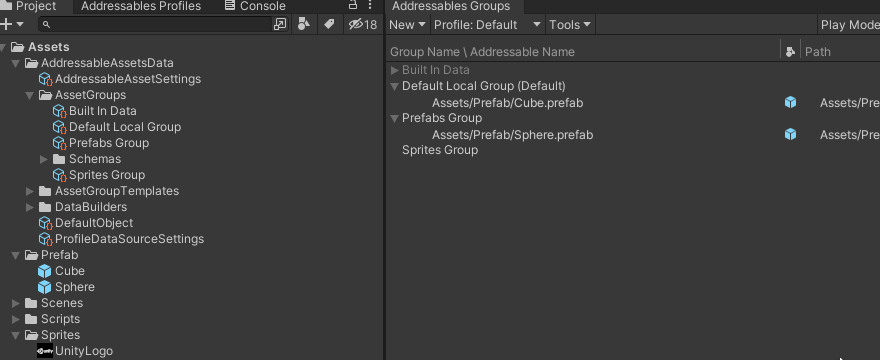This screenshot has height=360, width=880.
Task: Click the Path column header
Action: 818,52
